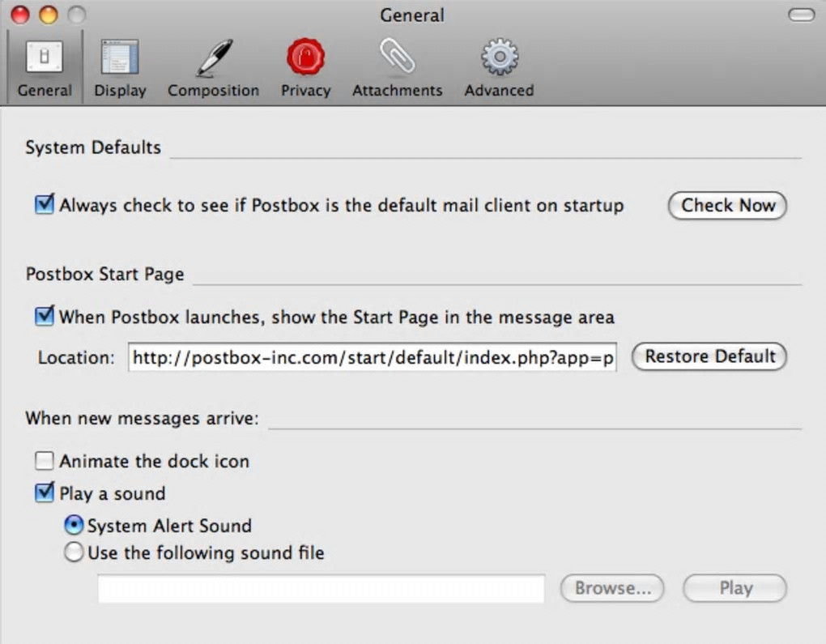This screenshot has height=644, width=826.
Task: Click the Browse... button
Action: [x=612, y=587]
